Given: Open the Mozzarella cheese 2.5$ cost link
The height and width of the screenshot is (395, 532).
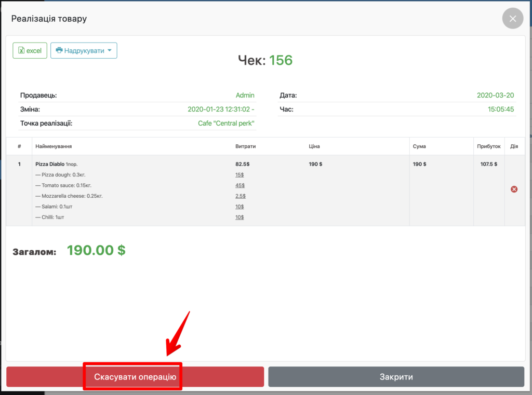Looking at the screenshot, I should click(240, 196).
